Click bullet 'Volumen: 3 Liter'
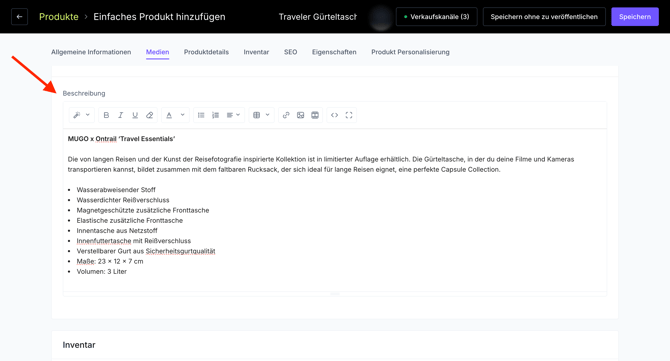Viewport: 670px width, 361px height. [102, 272]
